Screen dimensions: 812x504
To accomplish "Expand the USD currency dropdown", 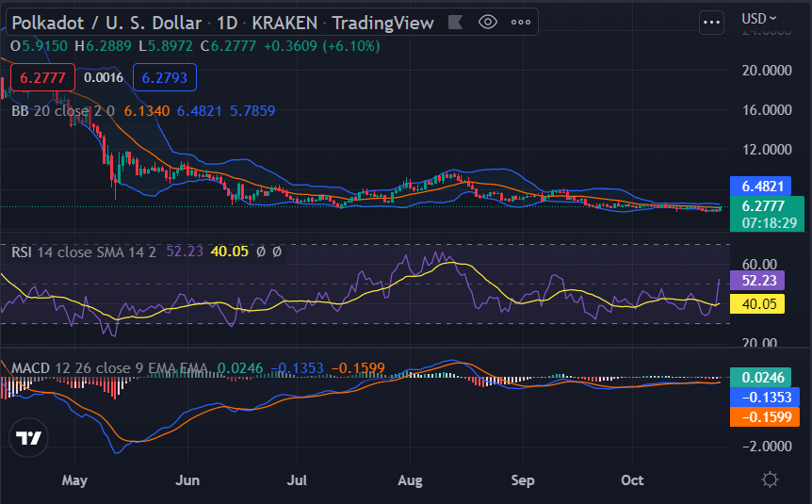I will pyautogui.click(x=759, y=19).
